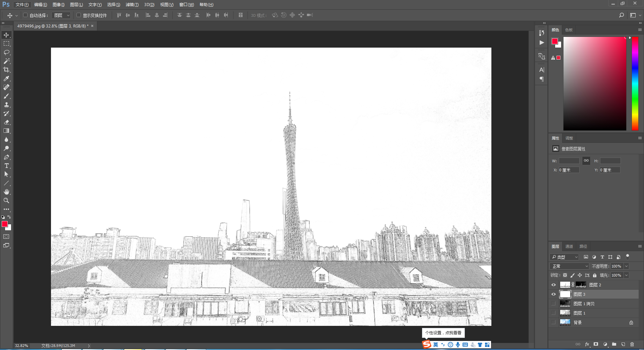This screenshot has width=644, height=350.
Task: Check the 显示变换控件 option
Action: pyautogui.click(x=79, y=15)
